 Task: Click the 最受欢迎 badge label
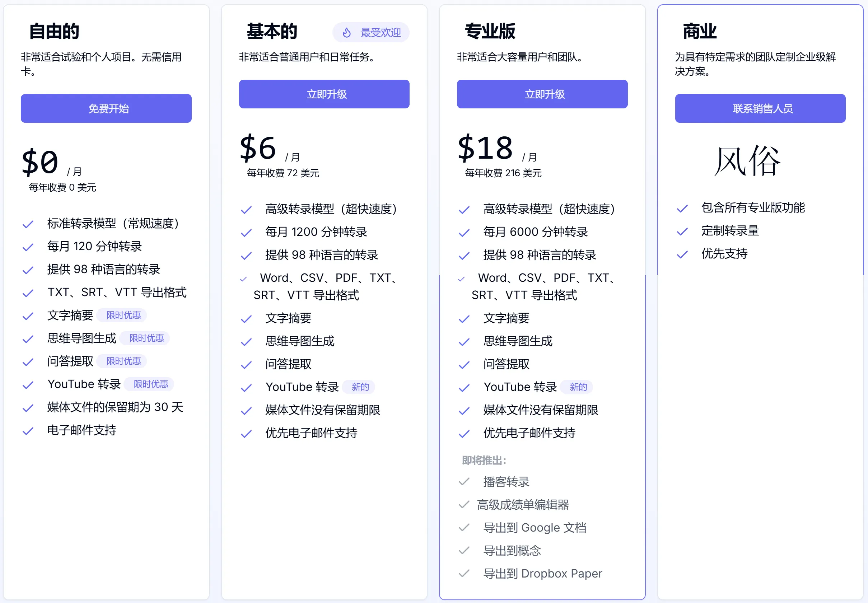[380, 33]
